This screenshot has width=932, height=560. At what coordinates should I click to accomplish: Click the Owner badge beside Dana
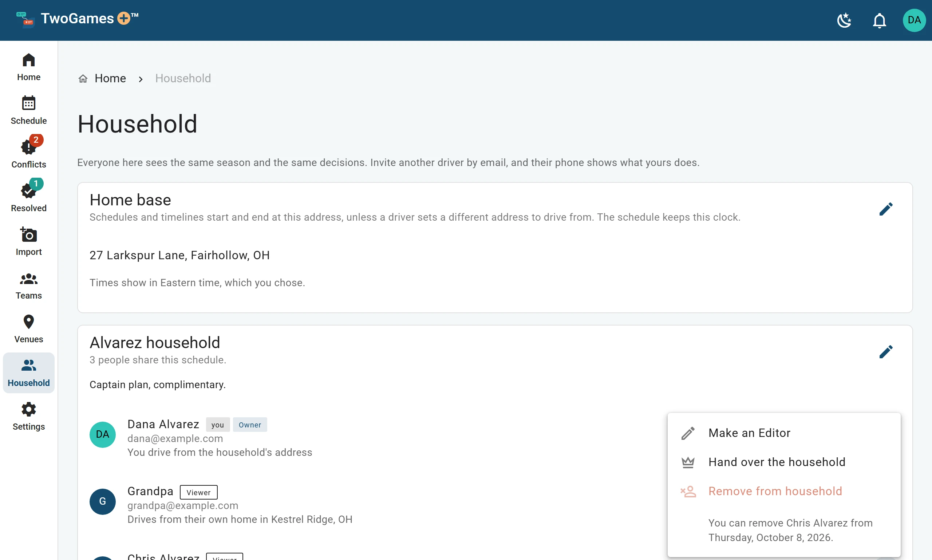(250, 425)
